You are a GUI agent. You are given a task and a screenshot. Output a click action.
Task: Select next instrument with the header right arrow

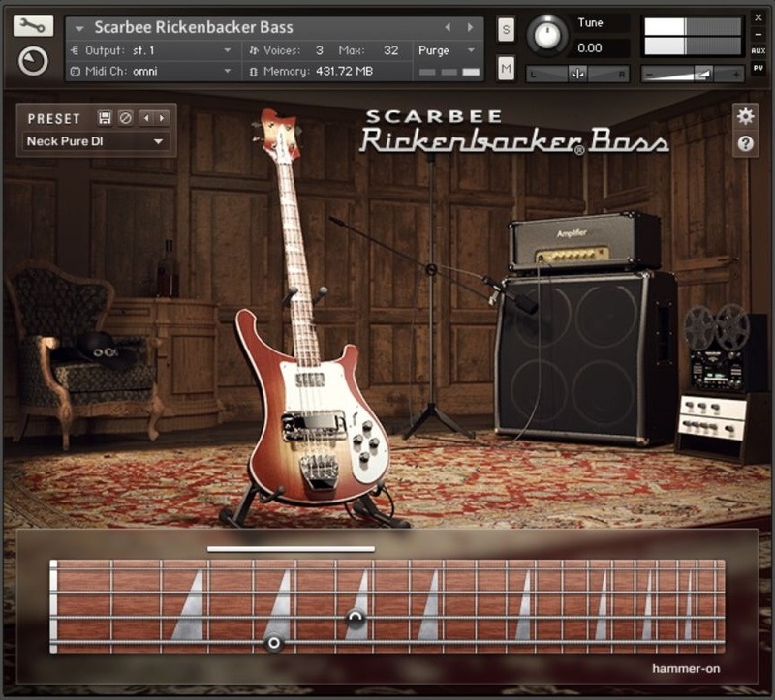471,27
